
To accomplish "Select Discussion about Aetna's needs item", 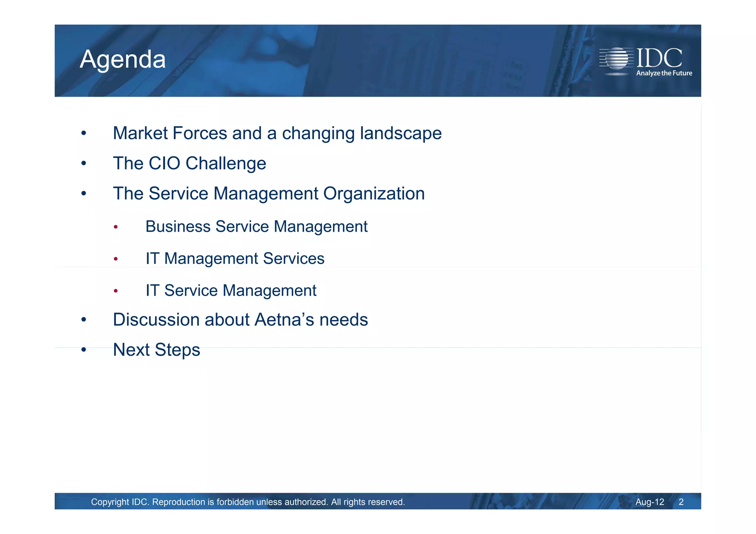I will click(240, 320).
